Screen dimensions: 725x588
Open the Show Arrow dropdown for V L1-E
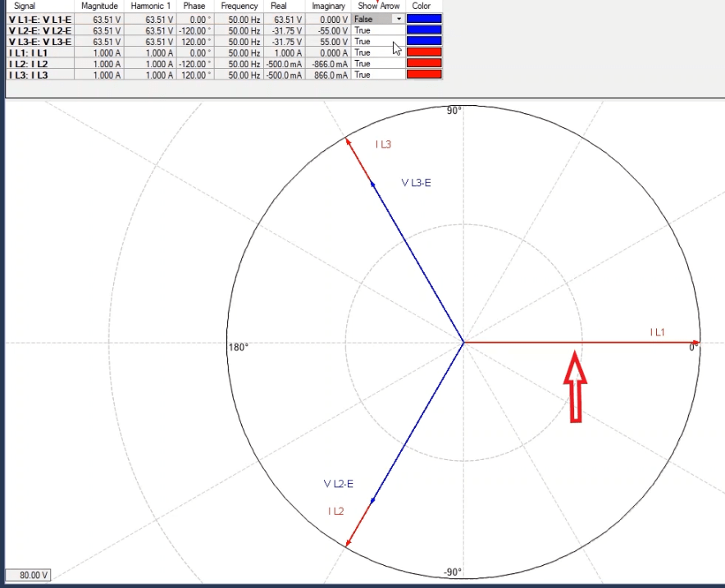click(399, 19)
